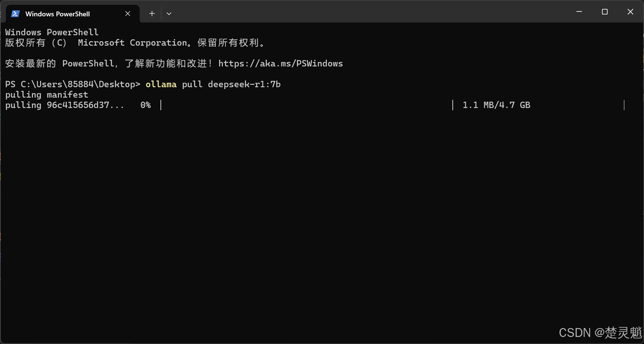Viewport: 644px width, 344px height.
Task: Click the pulling manifest output line
Action: click(47, 95)
